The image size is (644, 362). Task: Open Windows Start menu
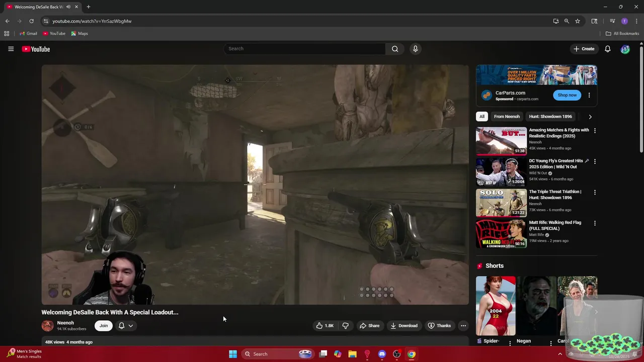(233, 354)
